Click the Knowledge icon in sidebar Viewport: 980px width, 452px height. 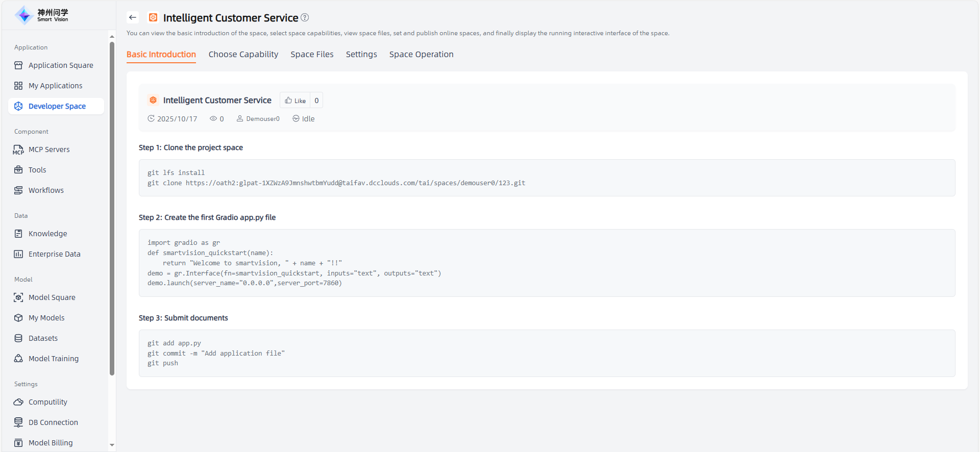tap(18, 234)
